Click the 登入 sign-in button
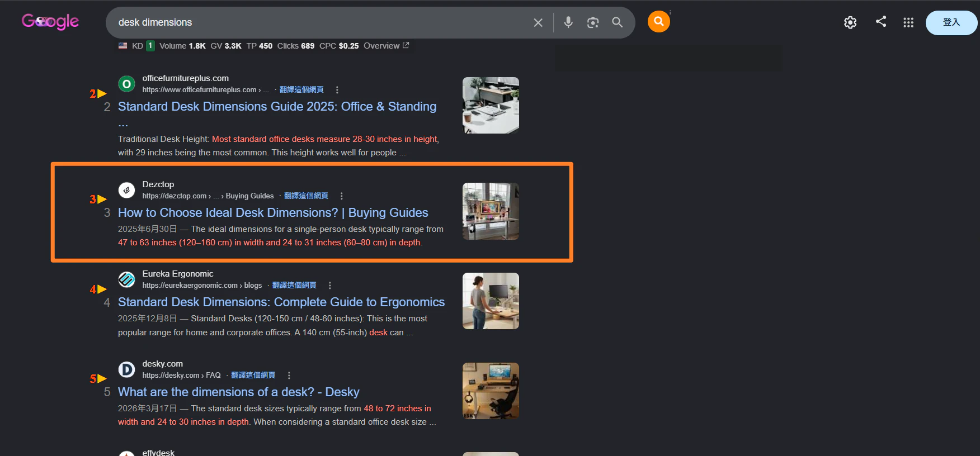This screenshot has height=456, width=980. coord(951,23)
